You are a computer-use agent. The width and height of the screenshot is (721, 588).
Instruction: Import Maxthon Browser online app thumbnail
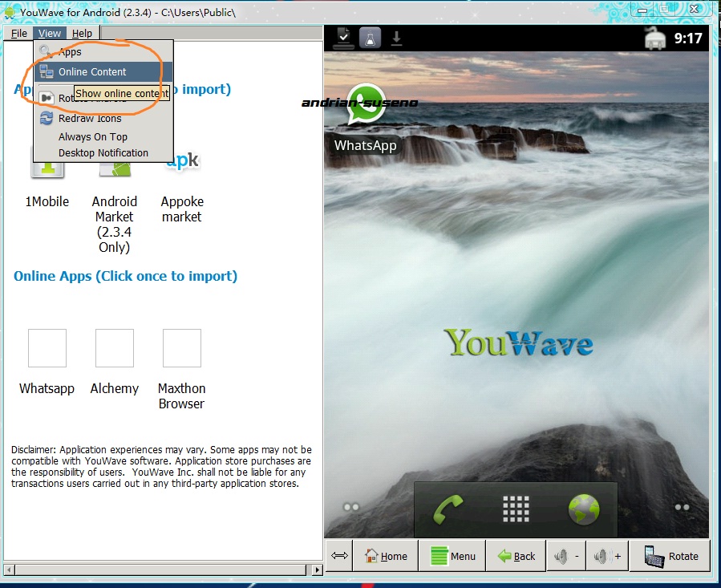[182, 348]
